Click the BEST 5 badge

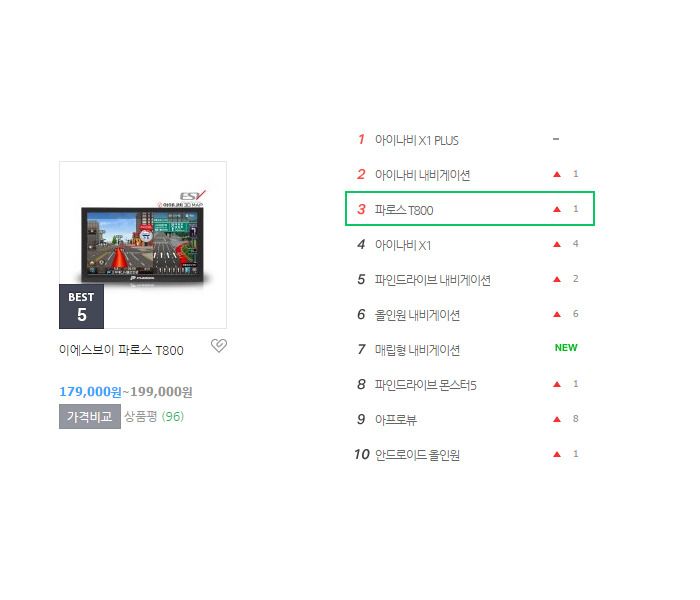[x=81, y=306]
